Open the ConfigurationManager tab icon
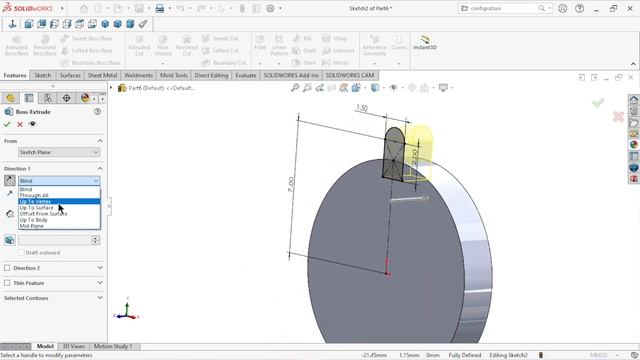 tap(48, 98)
